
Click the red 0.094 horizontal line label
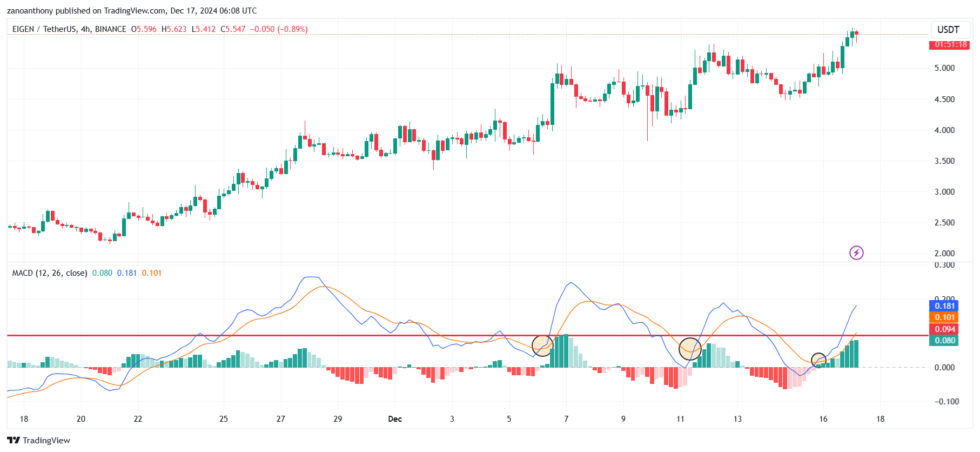click(x=944, y=329)
